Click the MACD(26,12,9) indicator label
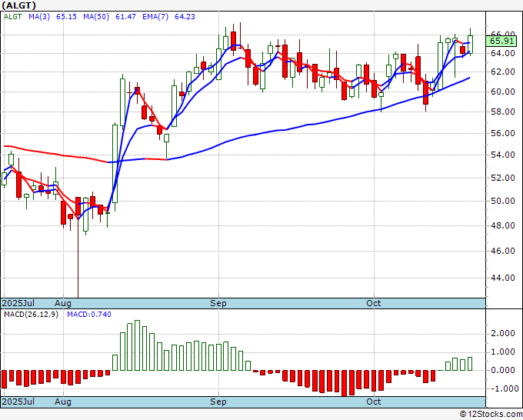The width and height of the screenshot is (523, 420). tap(31, 315)
